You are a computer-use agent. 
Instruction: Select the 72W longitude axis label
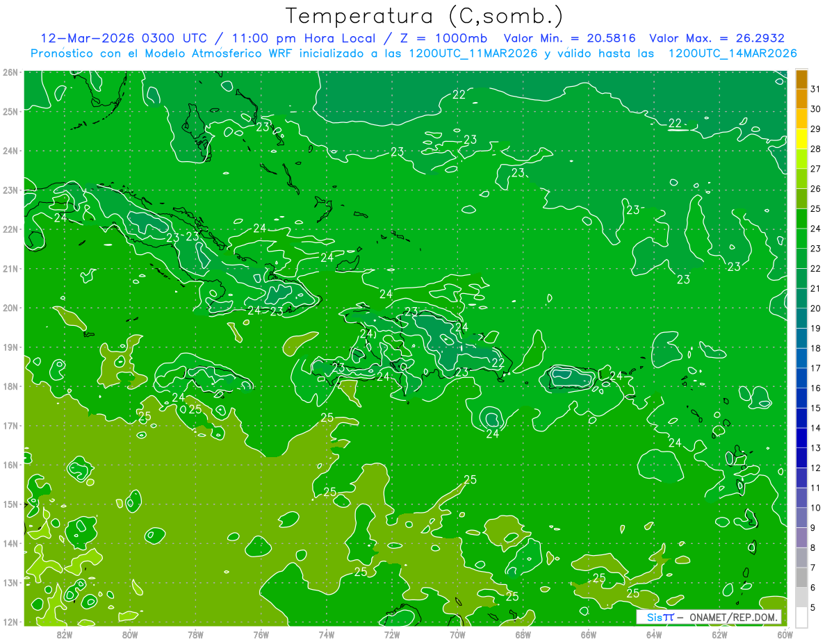[x=392, y=634]
